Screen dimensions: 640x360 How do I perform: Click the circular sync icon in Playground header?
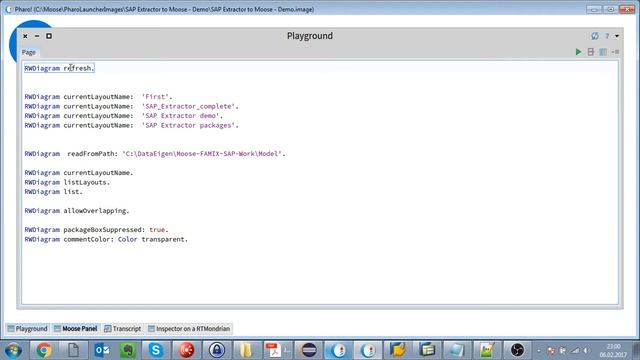click(595, 36)
